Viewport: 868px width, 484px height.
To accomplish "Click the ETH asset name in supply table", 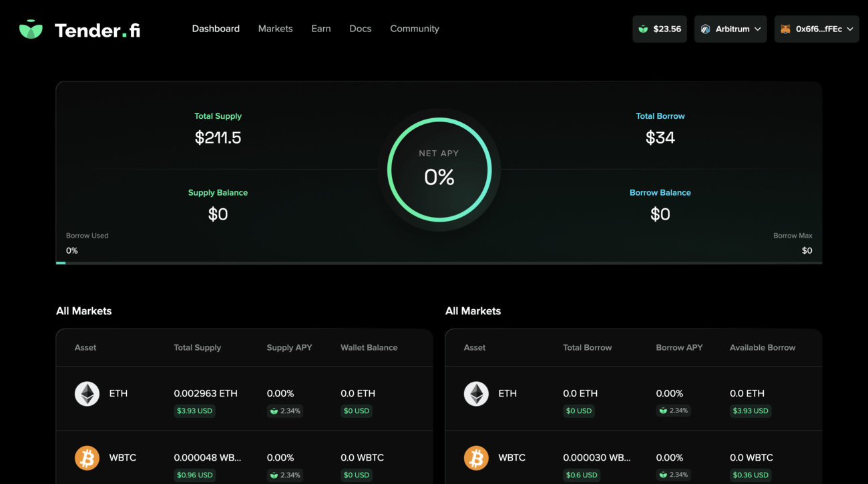I will [118, 393].
